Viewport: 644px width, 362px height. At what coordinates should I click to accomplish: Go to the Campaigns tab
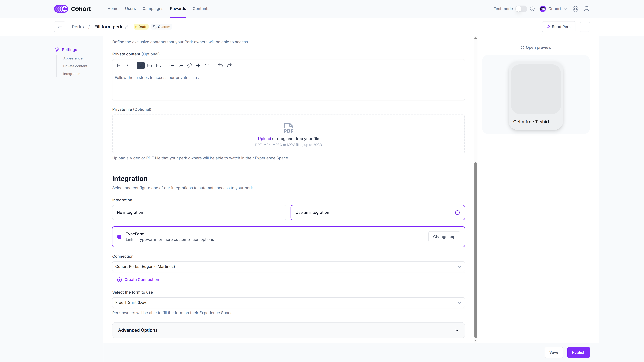click(x=153, y=9)
